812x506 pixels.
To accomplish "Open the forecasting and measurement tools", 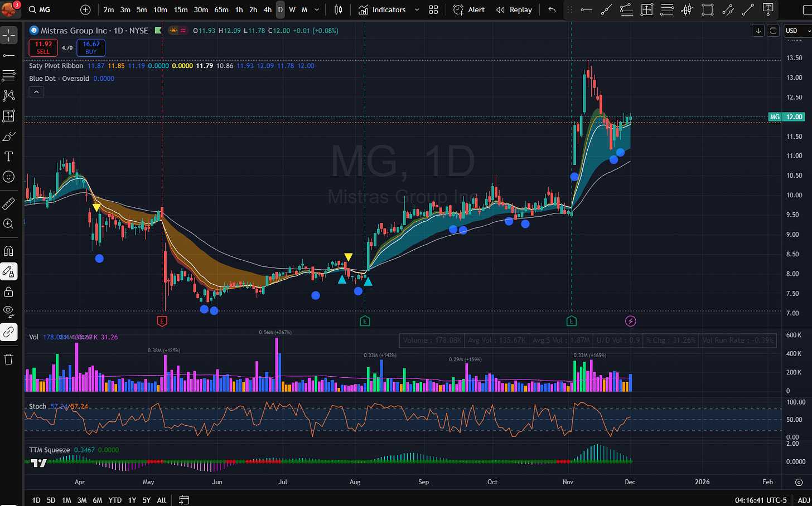I will click(9, 116).
